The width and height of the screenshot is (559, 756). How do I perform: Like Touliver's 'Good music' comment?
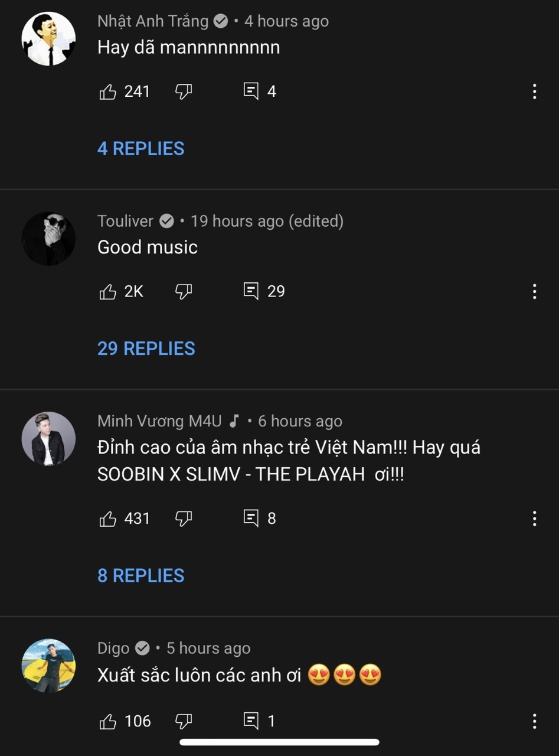[x=108, y=291]
